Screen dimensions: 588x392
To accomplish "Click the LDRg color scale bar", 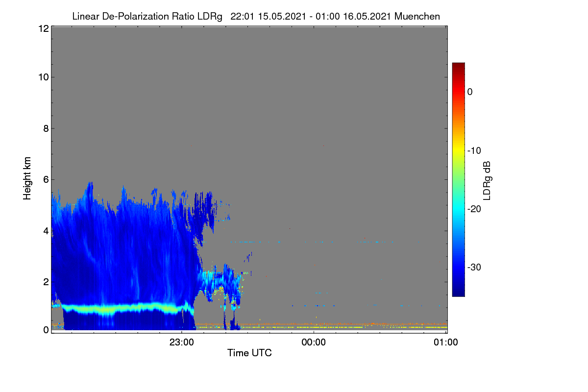I will 458,179.
